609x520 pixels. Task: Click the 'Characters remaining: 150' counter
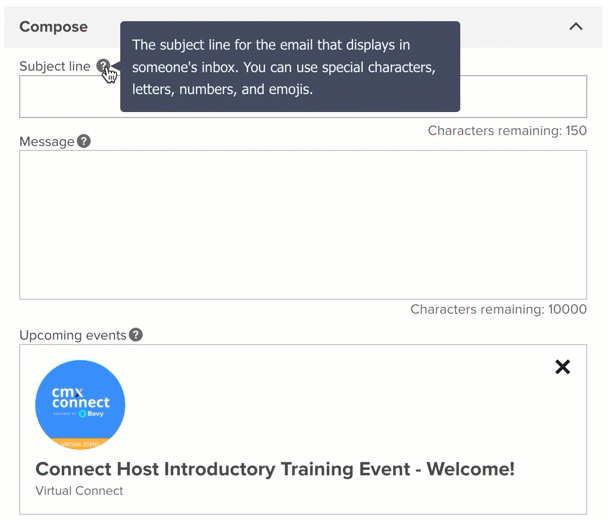click(x=507, y=130)
